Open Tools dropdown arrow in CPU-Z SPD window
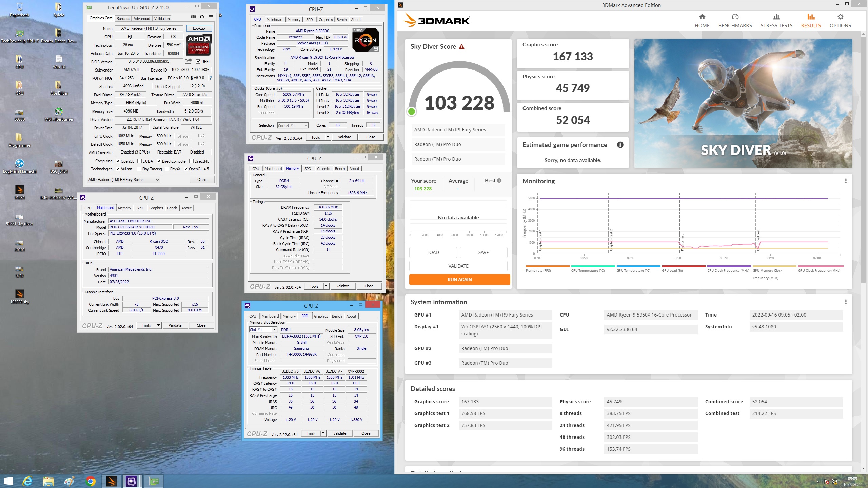Image resolution: width=868 pixels, height=488 pixels. tap(323, 433)
